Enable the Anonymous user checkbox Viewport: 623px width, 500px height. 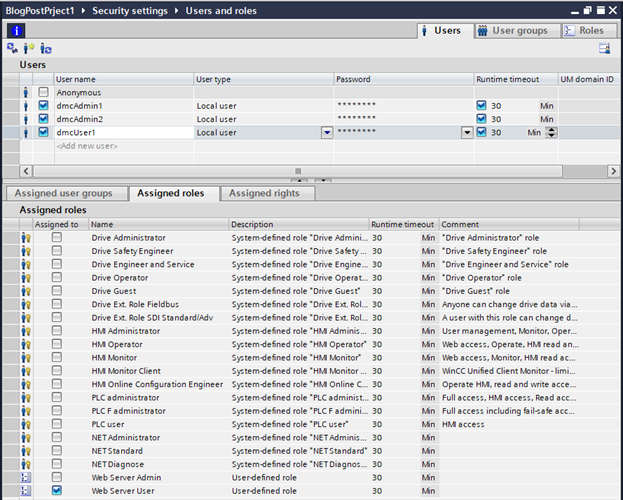(43, 92)
